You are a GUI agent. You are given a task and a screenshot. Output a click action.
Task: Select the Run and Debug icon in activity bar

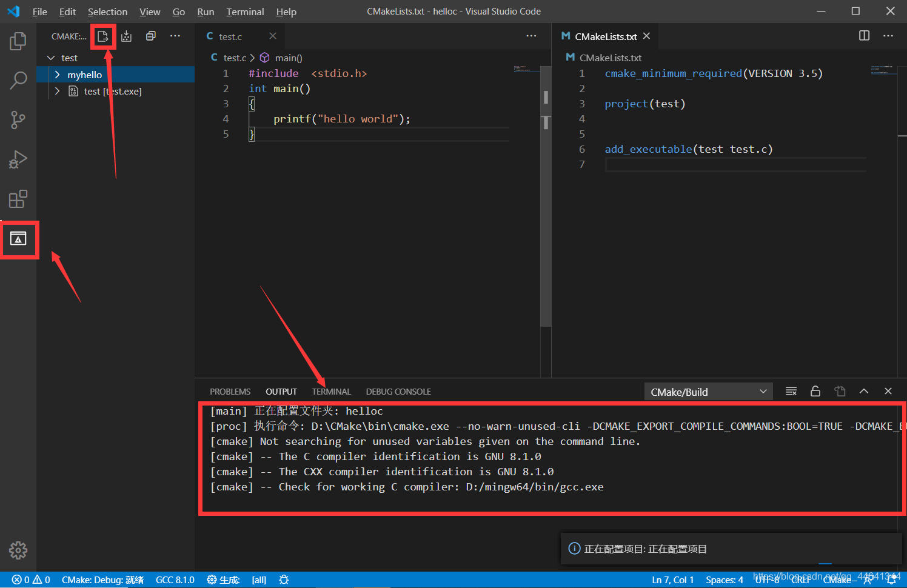(x=18, y=159)
